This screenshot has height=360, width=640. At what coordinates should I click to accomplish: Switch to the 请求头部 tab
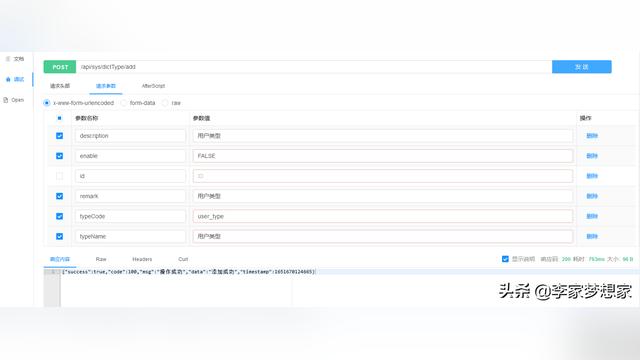(x=60, y=86)
